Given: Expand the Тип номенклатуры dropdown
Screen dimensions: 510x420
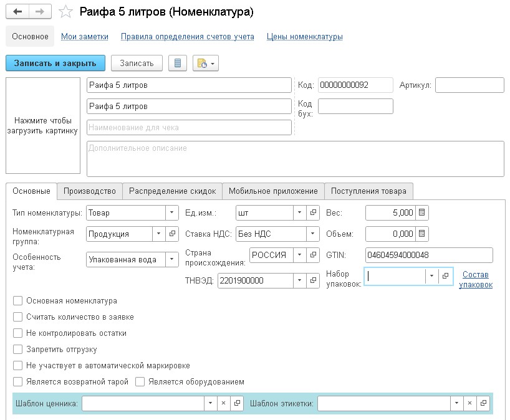Looking at the screenshot, I should (x=172, y=213).
